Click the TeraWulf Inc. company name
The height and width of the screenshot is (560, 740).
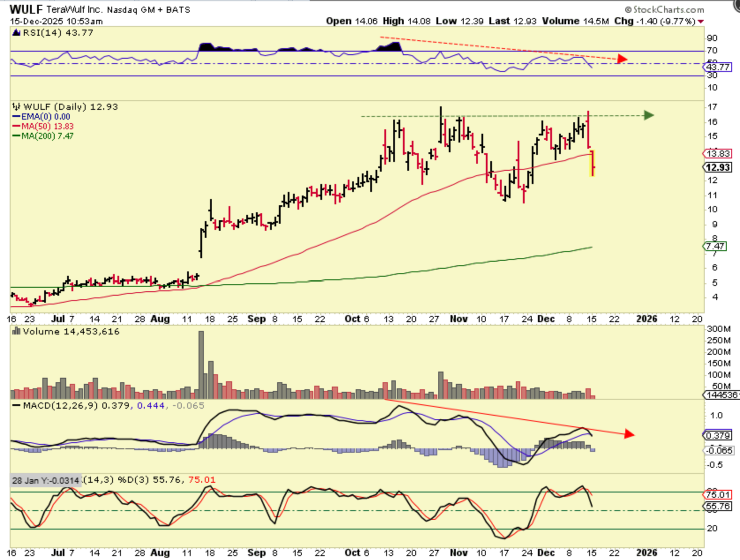[75, 9]
